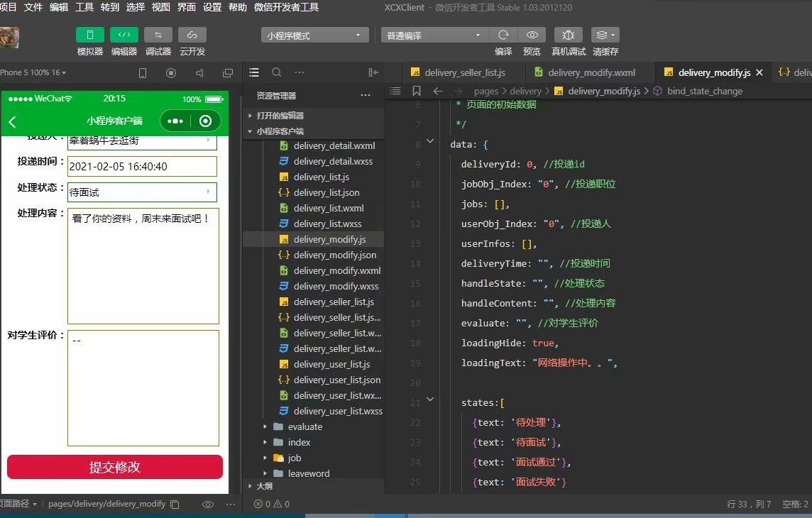812x518 pixels.
Task: Expand the index folder
Action: [x=313, y=443]
